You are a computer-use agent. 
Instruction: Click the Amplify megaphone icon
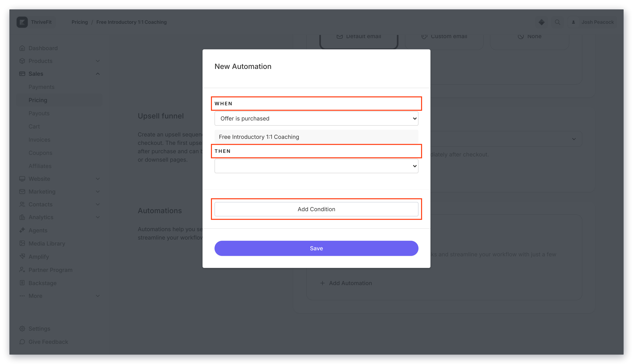(22, 256)
